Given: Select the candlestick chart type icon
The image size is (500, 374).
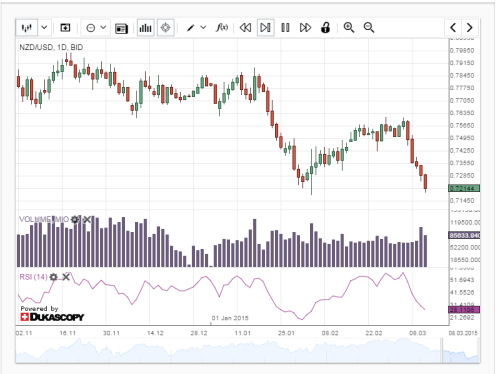Looking at the screenshot, I should click(27, 28).
